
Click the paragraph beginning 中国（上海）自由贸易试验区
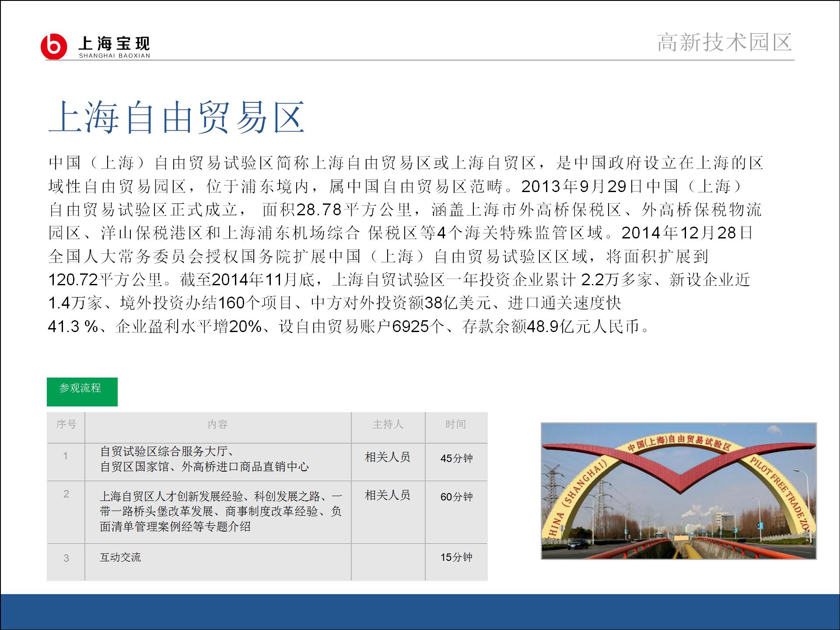(406, 245)
